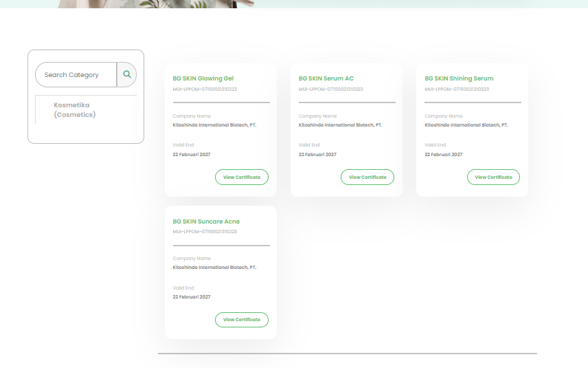The image size is (588, 368).
Task: Open the BG SKIN Glowing Gel title
Action: 203,78
